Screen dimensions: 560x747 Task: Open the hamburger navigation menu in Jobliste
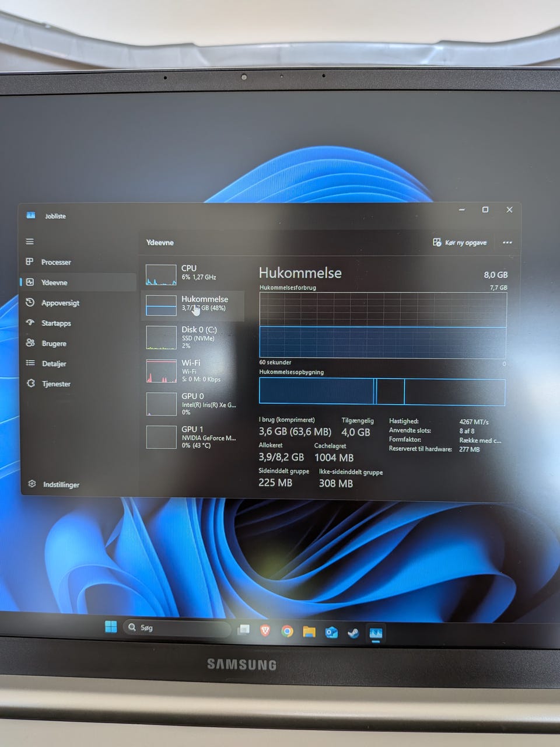point(30,242)
